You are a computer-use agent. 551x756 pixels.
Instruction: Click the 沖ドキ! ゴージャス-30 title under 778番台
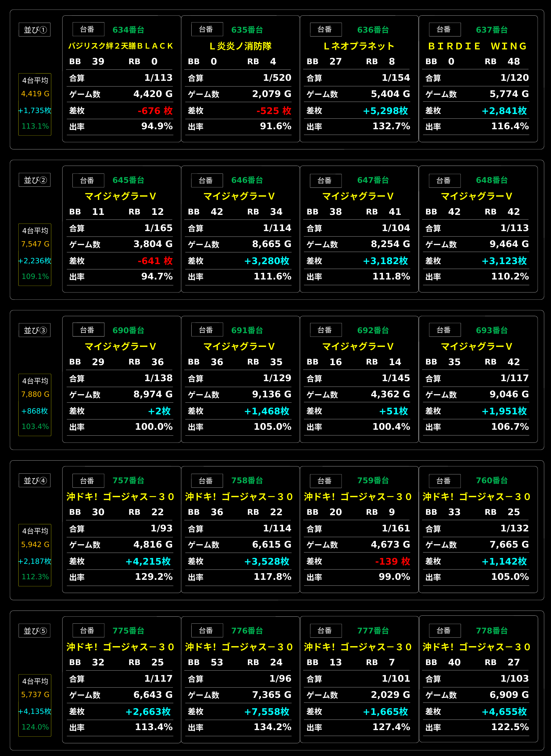tap(477, 647)
